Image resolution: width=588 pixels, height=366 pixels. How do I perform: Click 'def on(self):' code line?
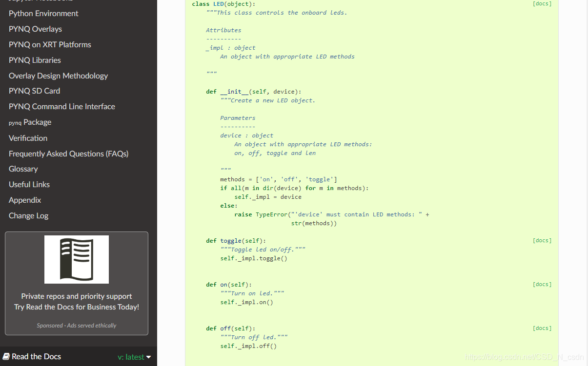click(x=229, y=285)
